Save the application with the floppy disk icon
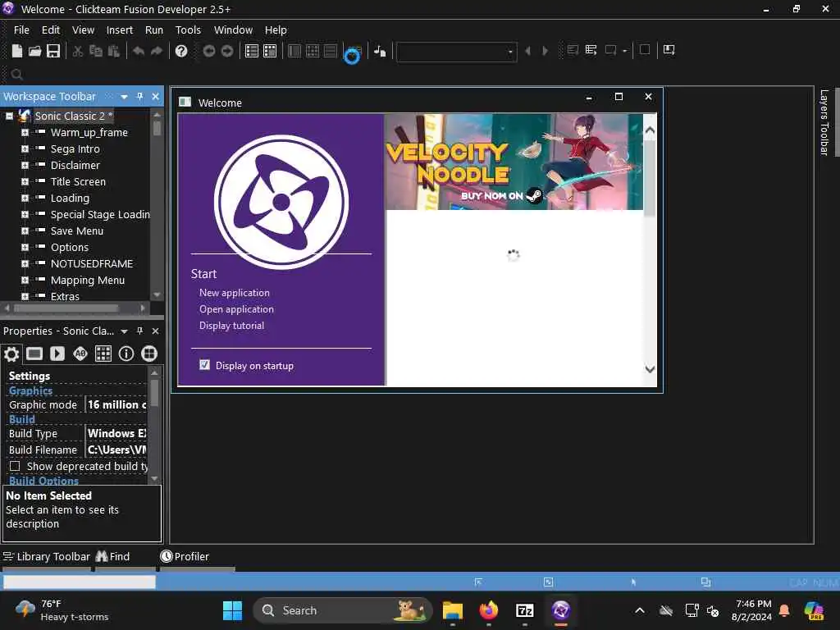 pyautogui.click(x=53, y=51)
